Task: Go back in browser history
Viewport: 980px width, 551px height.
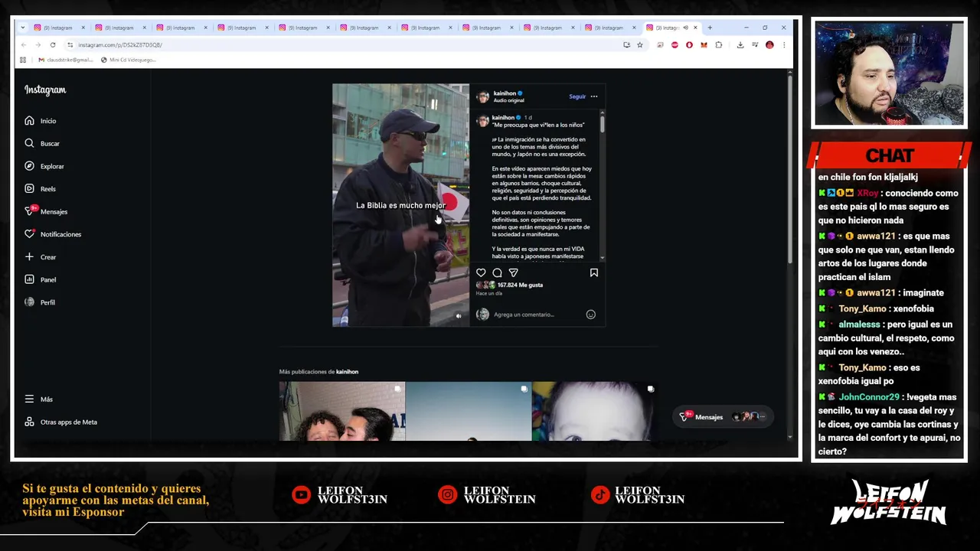Action: [24, 45]
